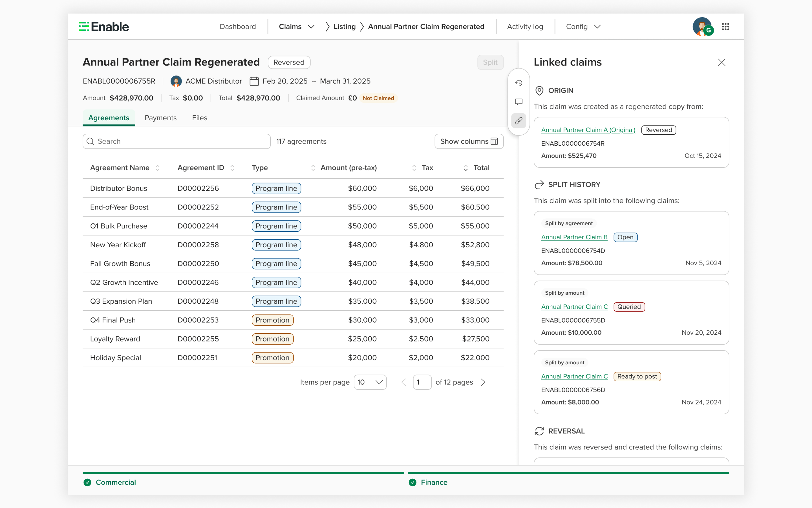Screen dimensions: 812x508
Task: Open the Dashboard nav item
Action: pyautogui.click(x=238, y=27)
